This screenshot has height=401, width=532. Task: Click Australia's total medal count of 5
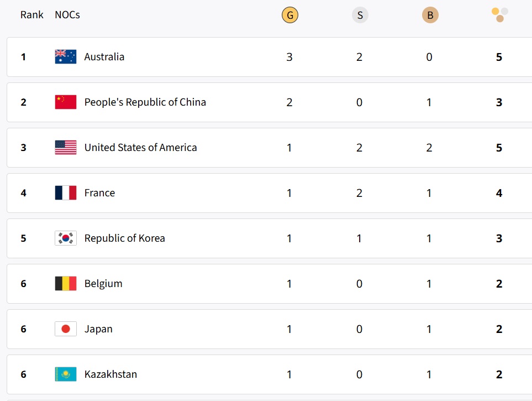(499, 57)
